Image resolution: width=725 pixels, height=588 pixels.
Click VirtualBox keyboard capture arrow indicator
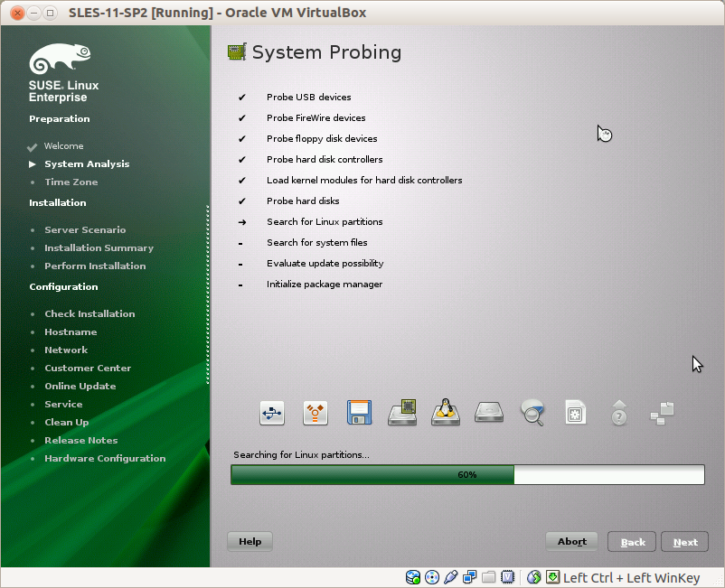pos(552,577)
